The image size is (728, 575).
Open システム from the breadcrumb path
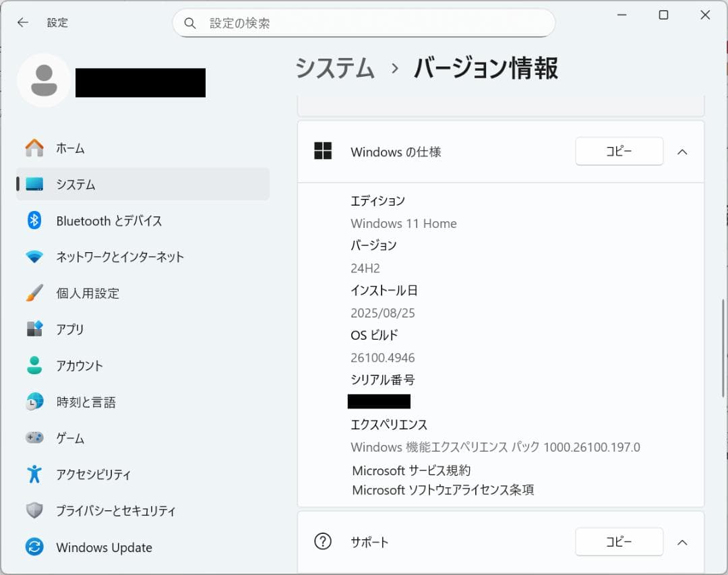tap(334, 68)
